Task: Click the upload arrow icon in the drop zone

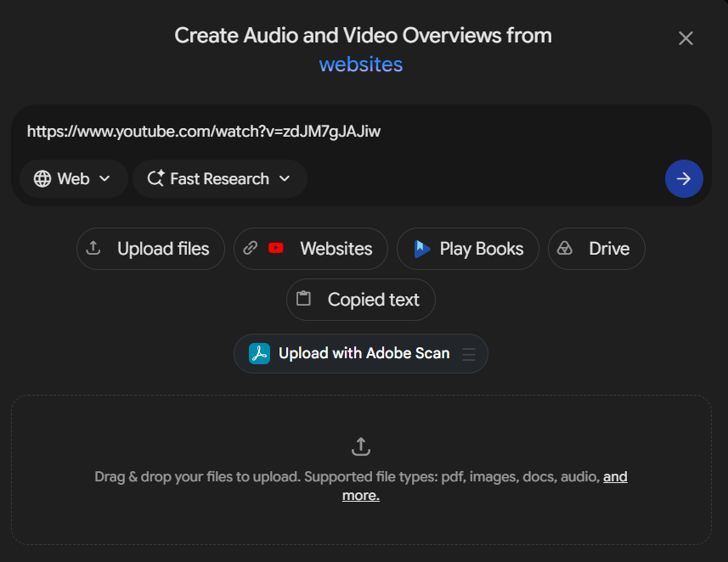Action: [361, 447]
